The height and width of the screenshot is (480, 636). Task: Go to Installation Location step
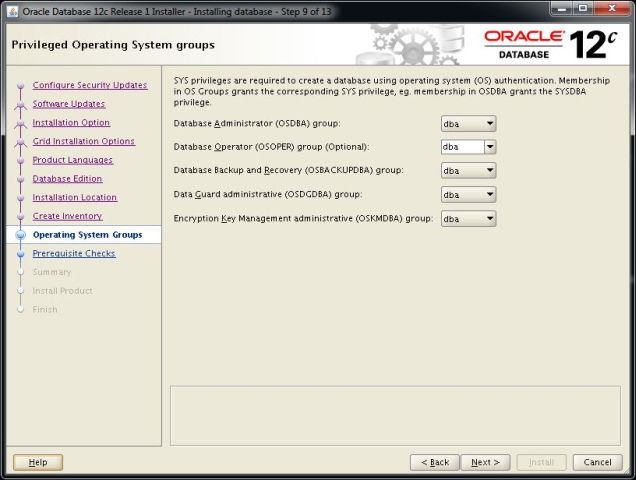75,197
